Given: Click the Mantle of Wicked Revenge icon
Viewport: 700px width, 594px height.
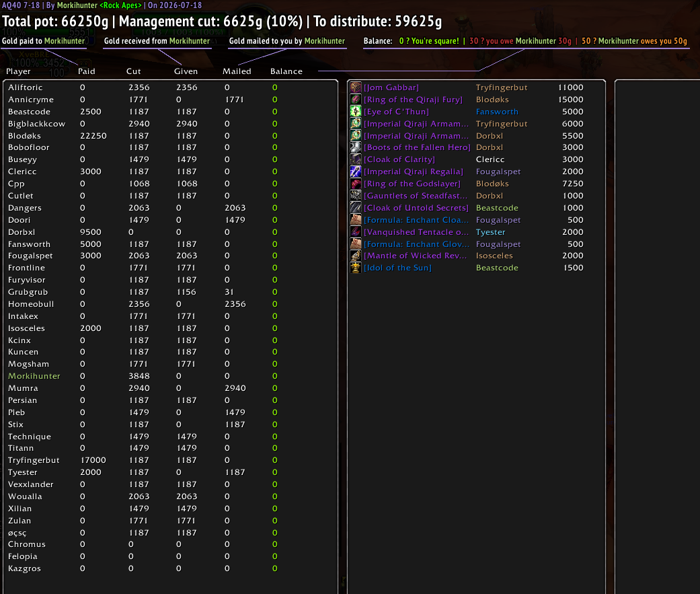Looking at the screenshot, I should click(x=355, y=256).
